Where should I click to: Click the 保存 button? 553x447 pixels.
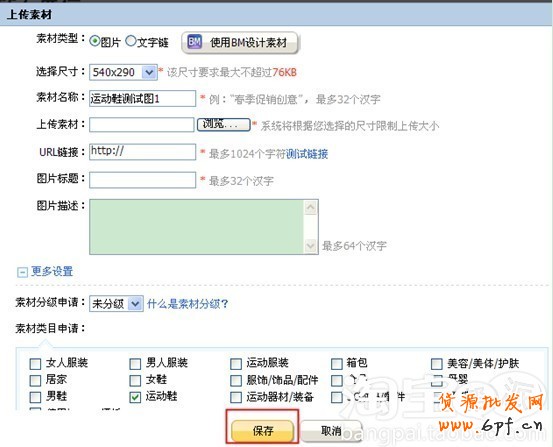point(262,430)
